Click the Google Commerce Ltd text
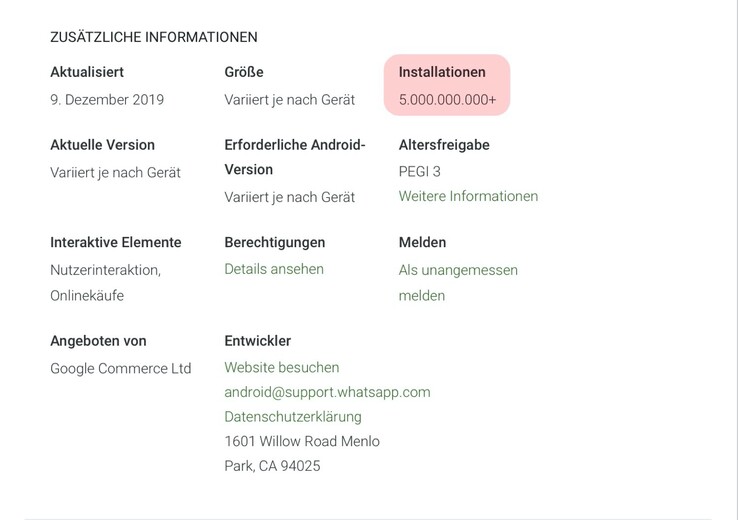Image resolution: width=738 pixels, height=520 pixels. pyautogui.click(x=121, y=368)
